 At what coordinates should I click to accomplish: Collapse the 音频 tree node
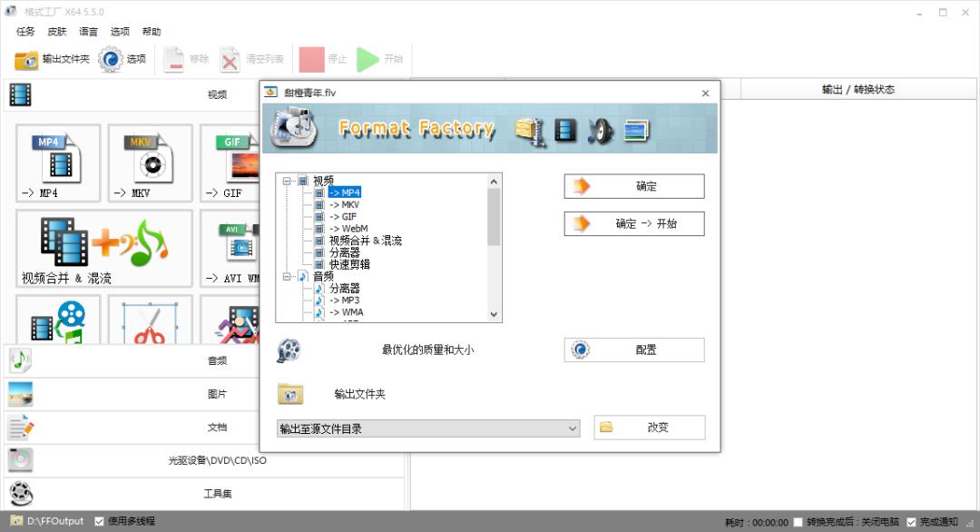click(x=287, y=276)
